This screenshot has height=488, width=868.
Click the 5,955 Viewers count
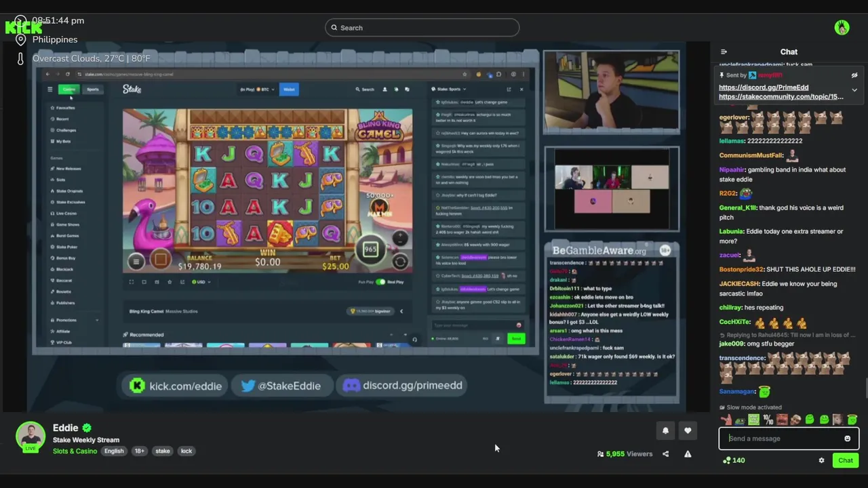625,454
